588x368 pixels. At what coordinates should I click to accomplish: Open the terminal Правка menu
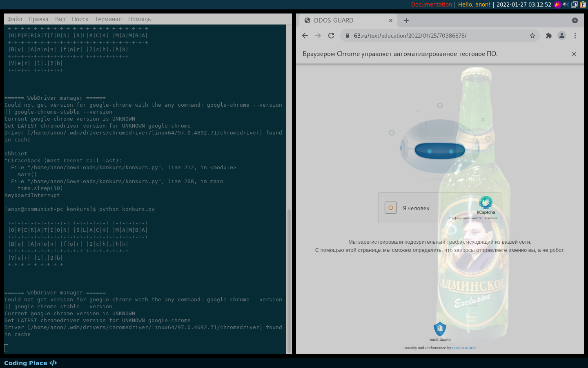tap(38, 19)
